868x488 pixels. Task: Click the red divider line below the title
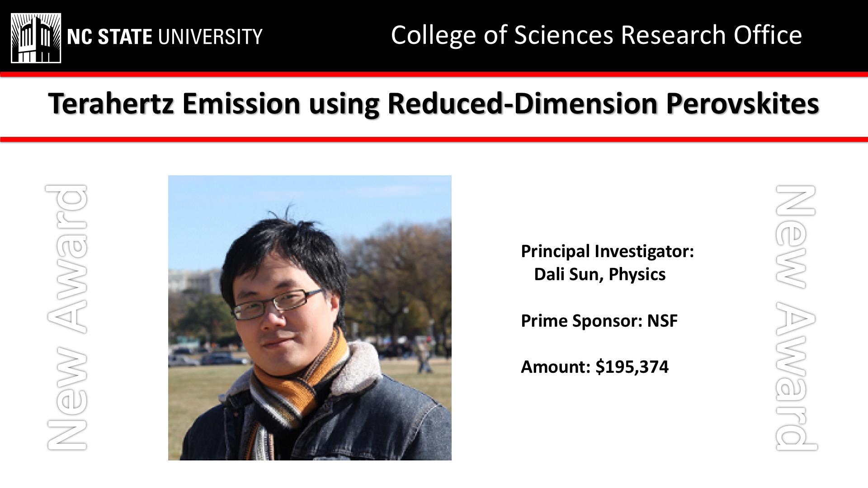(x=434, y=140)
